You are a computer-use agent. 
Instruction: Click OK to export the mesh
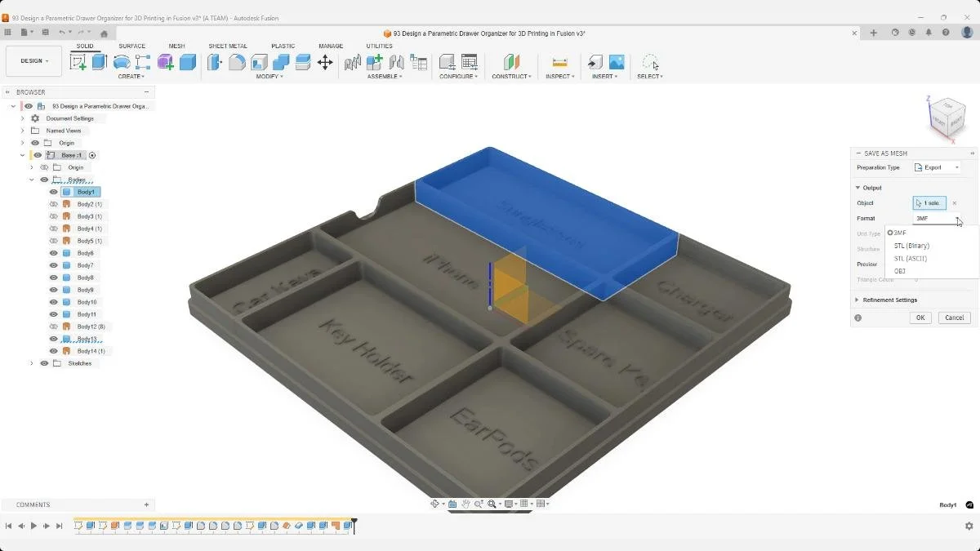(920, 318)
